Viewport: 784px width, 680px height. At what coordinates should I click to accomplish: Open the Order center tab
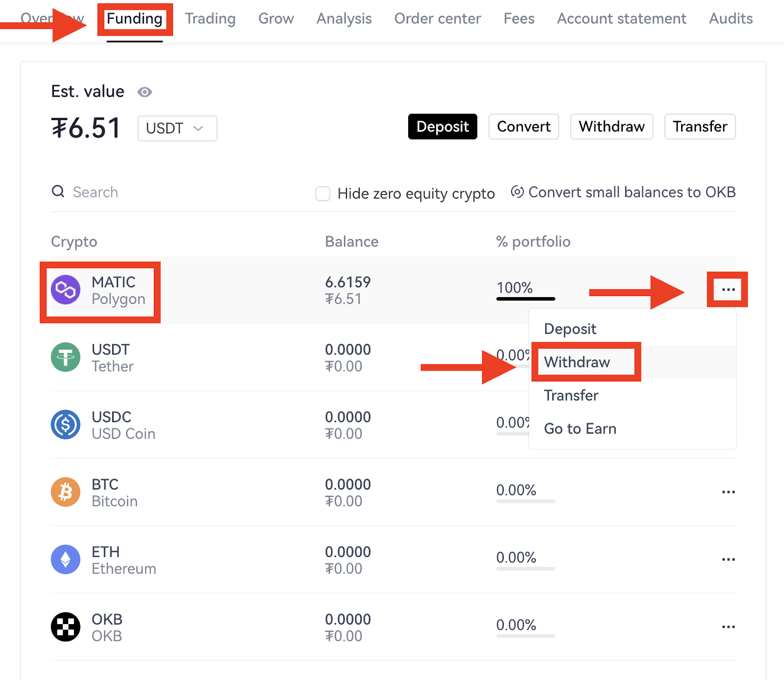(438, 19)
